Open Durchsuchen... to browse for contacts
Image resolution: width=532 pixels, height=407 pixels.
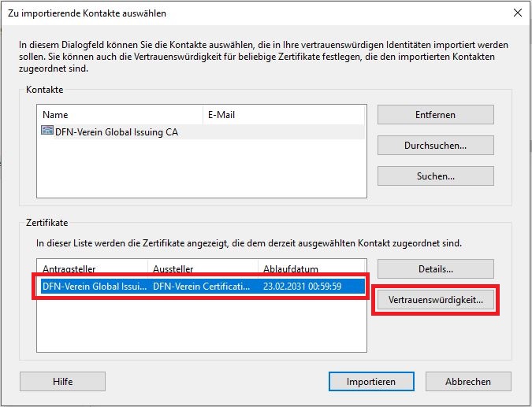point(435,146)
